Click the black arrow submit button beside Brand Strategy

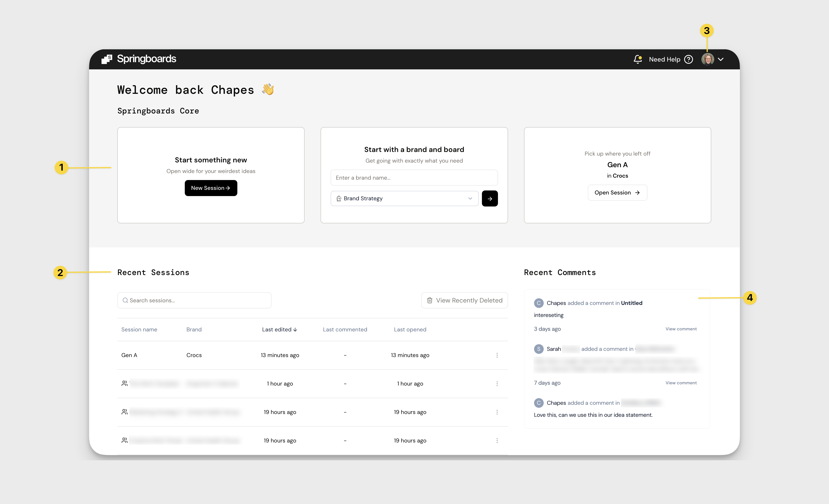(x=490, y=198)
